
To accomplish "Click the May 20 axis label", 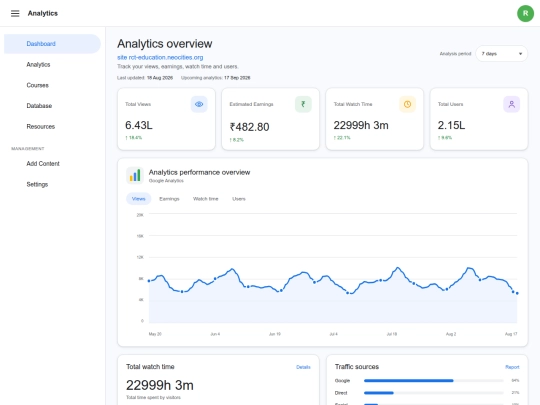I will pos(155,334).
